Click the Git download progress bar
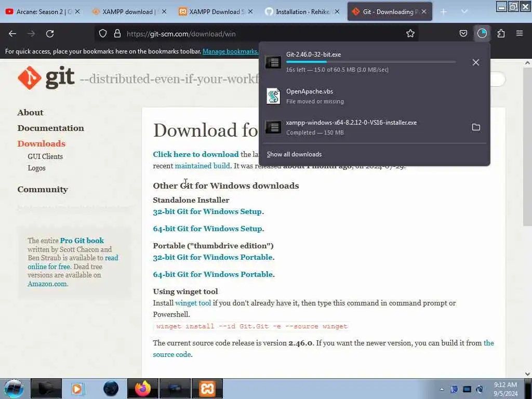This screenshot has width=532, height=399. 371,62
